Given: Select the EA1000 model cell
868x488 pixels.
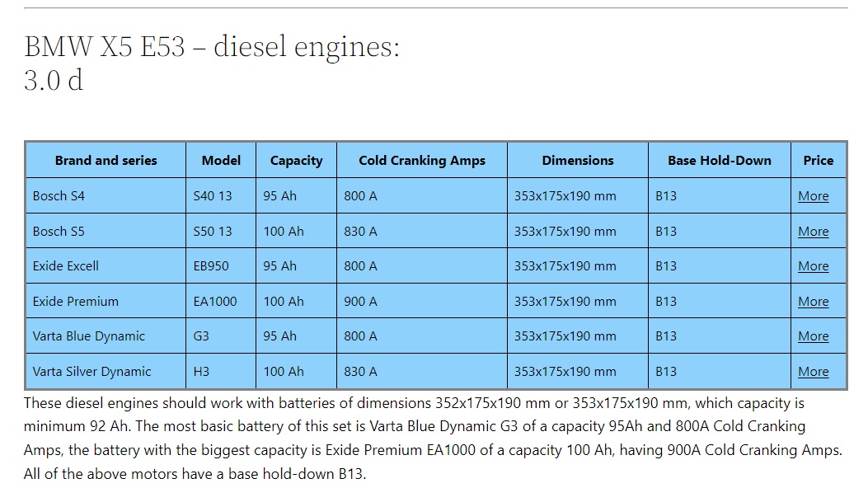Looking at the screenshot, I should tap(221, 302).
